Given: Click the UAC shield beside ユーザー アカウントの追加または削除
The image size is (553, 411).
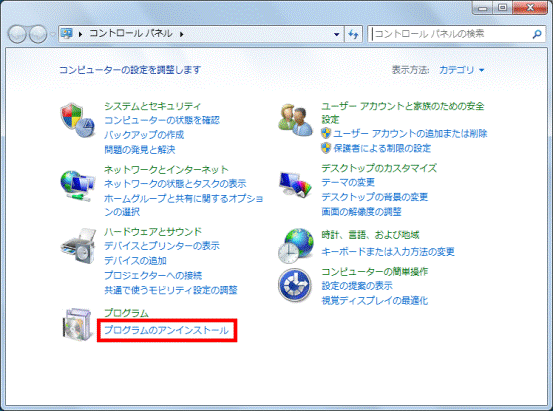Looking at the screenshot, I should point(326,133).
